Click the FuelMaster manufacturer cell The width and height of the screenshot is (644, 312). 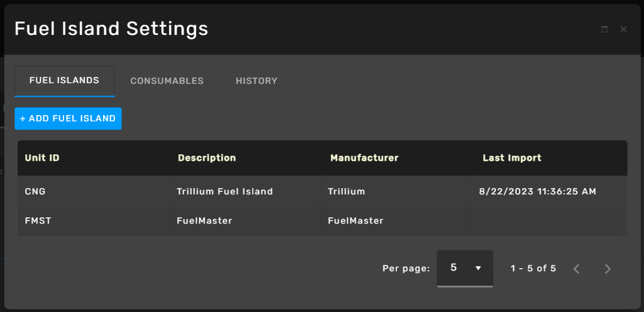pos(356,220)
